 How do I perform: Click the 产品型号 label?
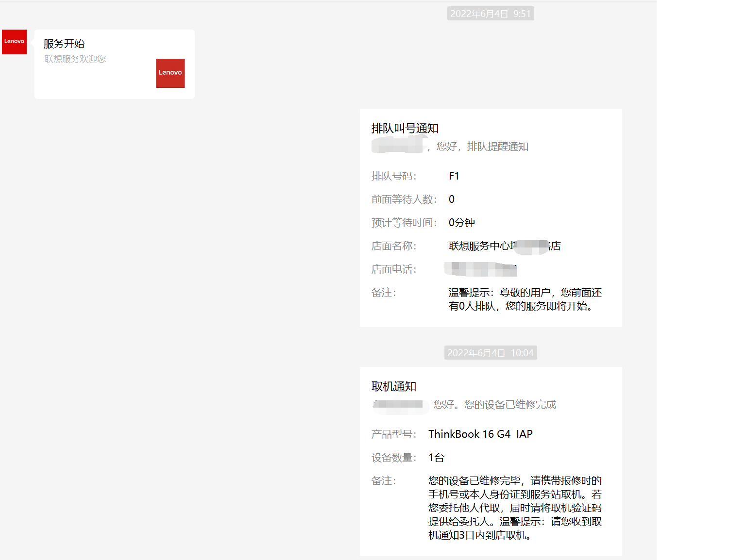coord(394,434)
